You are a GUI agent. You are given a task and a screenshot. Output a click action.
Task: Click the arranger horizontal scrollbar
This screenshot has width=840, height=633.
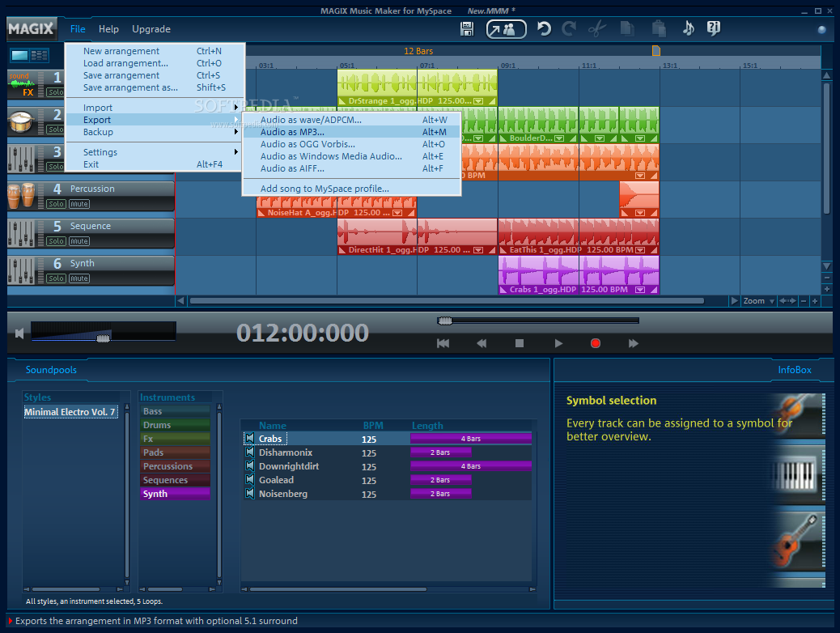(x=448, y=301)
